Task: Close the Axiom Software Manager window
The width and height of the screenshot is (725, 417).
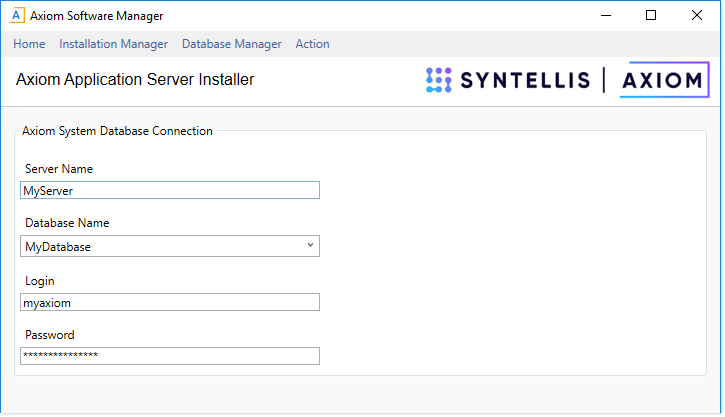Action: (697, 16)
